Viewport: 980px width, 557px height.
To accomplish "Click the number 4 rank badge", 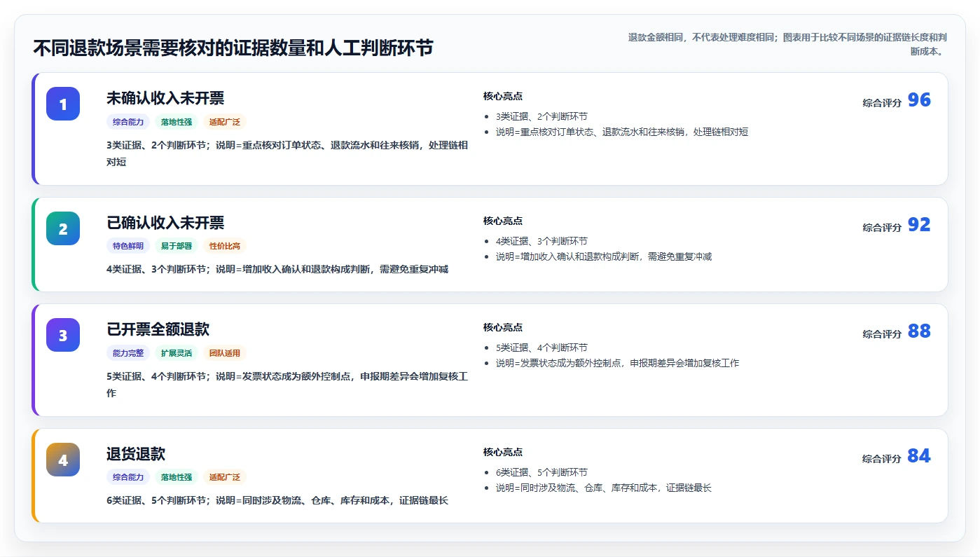I will (x=63, y=460).
